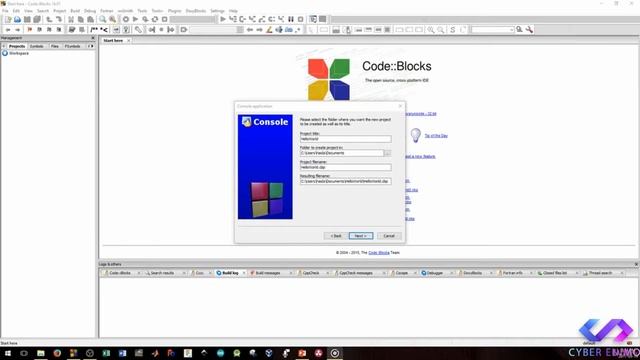Click Code::Blocks link in the copyright line
Screen dimensions: 640x360
[379, 253]
